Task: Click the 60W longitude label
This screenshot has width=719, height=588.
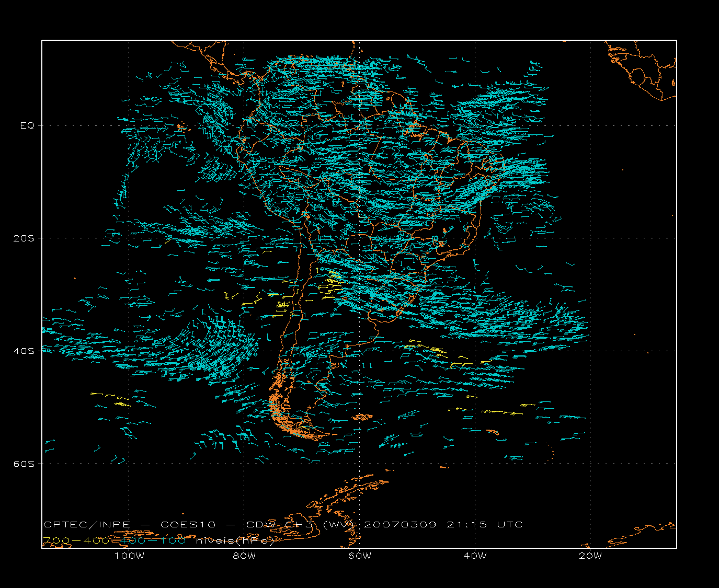Action: (x=360, y=556)
